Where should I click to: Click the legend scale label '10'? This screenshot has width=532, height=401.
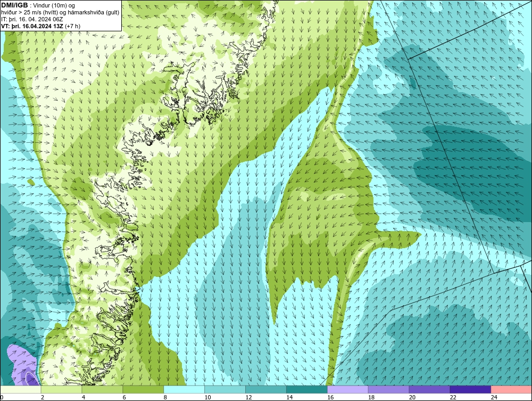coord(207,397)
